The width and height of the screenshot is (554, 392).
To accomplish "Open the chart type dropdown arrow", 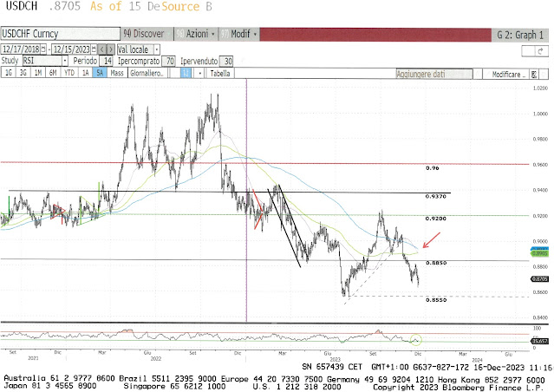I will [x=199, y=73].
